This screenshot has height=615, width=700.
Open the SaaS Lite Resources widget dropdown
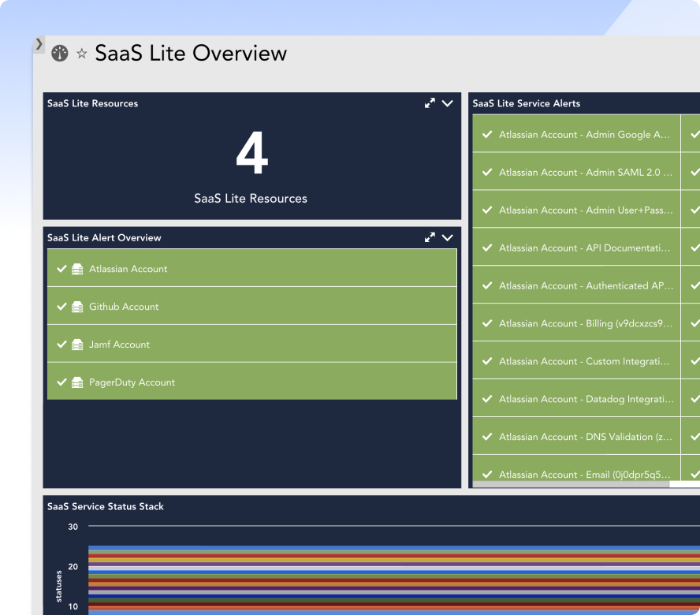447,103
